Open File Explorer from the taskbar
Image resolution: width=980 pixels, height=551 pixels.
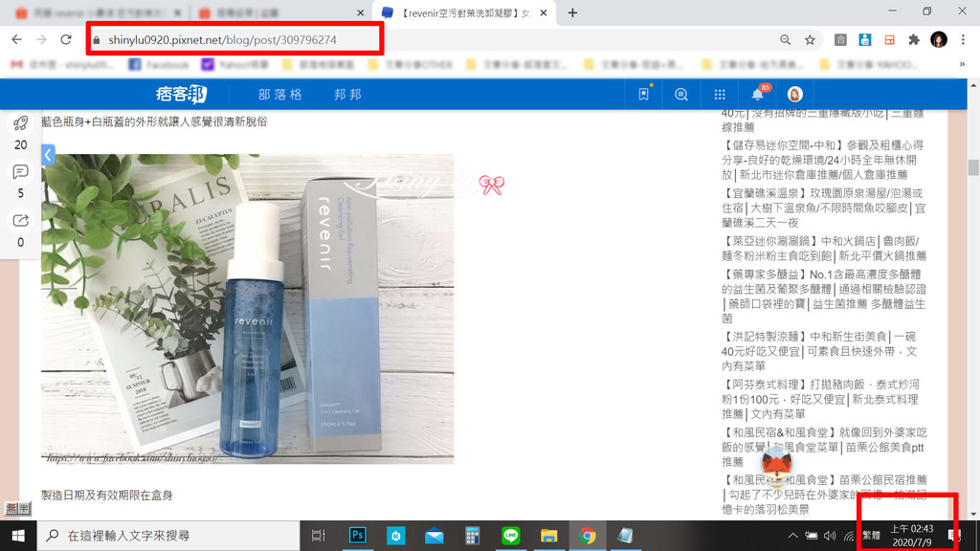[x=548, y=536]
